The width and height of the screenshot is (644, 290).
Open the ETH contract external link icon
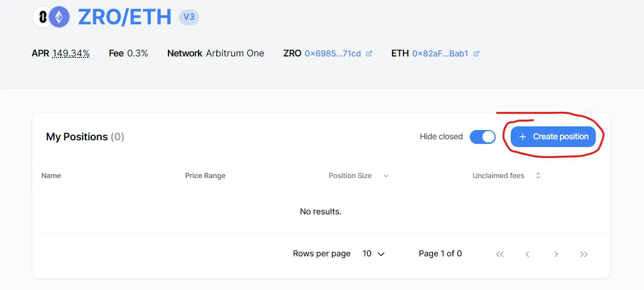[x=477, y=53]
